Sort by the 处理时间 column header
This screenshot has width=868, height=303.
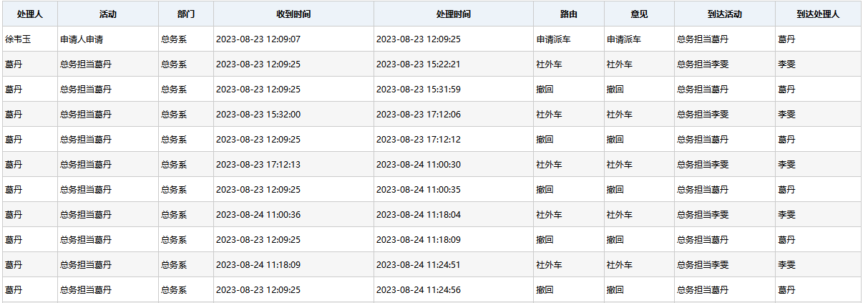point(453,14)
